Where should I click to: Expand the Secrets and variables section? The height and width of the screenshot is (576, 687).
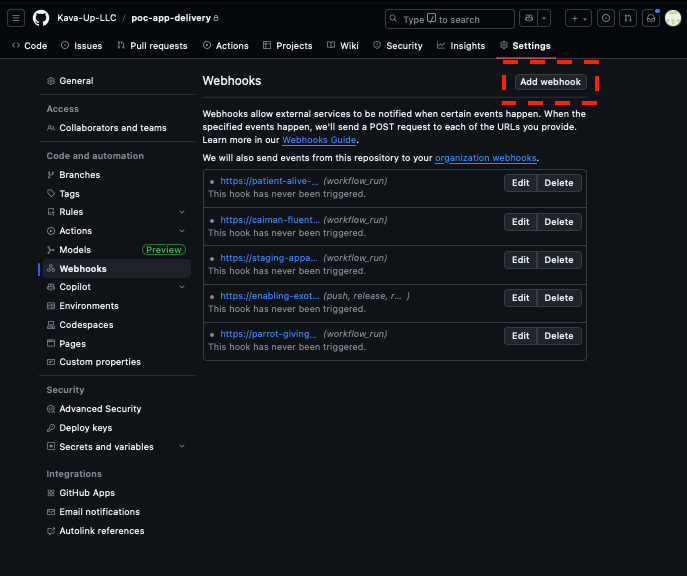182,447
